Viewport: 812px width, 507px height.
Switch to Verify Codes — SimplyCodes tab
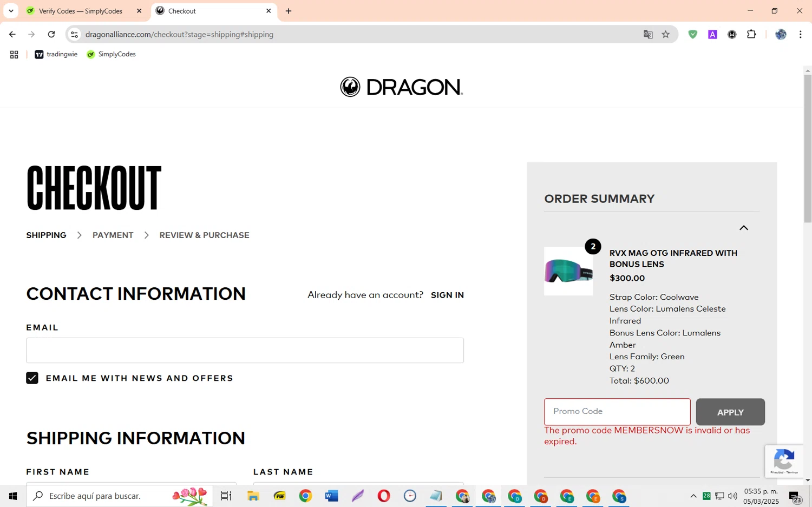pyautogui.click(x=80, y=11)
